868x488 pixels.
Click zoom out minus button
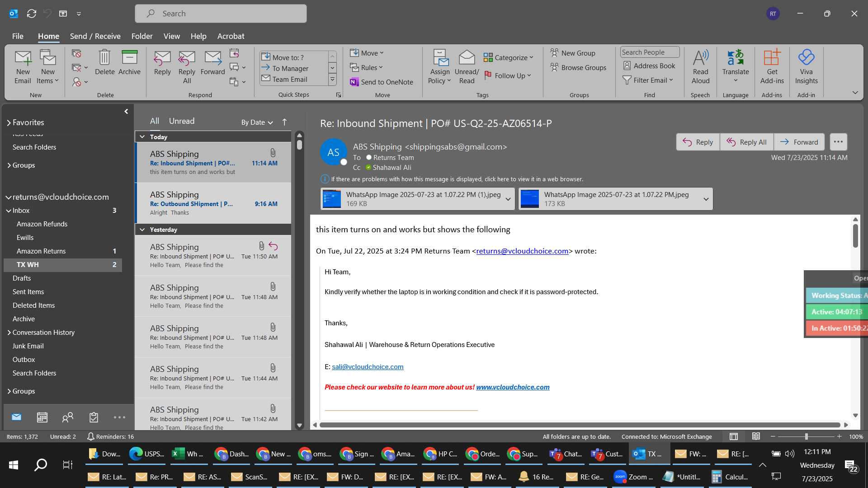click(x=773, y=436)
